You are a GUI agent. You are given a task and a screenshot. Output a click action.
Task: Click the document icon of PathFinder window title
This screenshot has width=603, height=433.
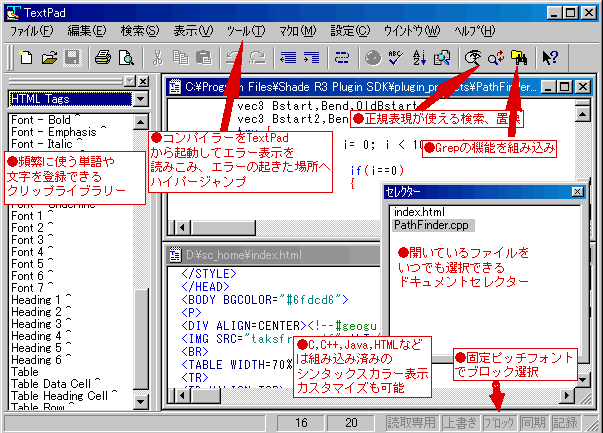(x=175, y=87)
